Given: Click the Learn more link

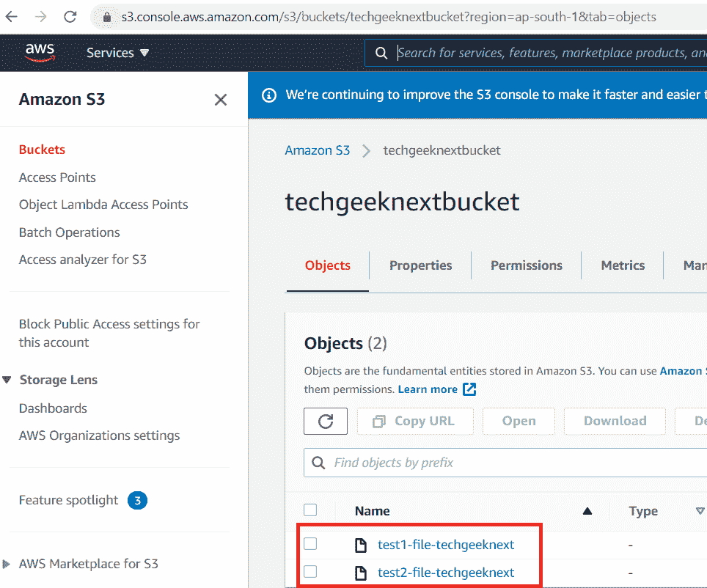Looking at the screenshot, I should pyautogui.click(x=428, y=389).
